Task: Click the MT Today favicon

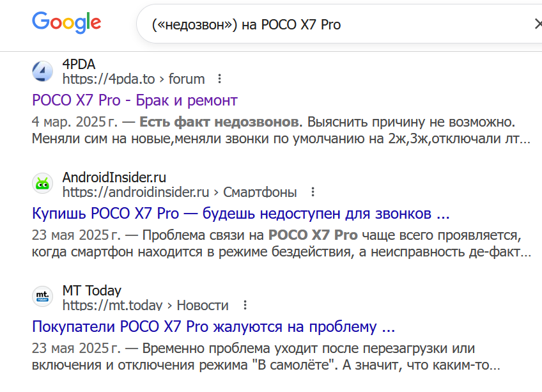Action: pos(43,297)
